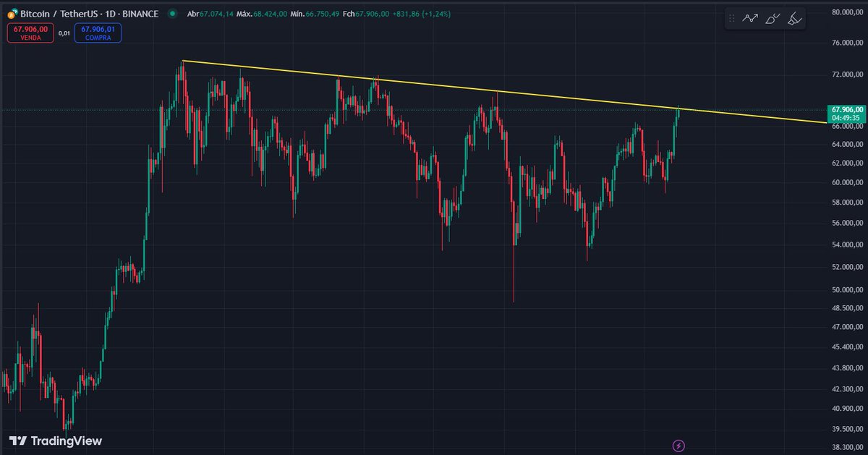Open the brush drawing tool
868x455 pixels.
coord(772,18)
